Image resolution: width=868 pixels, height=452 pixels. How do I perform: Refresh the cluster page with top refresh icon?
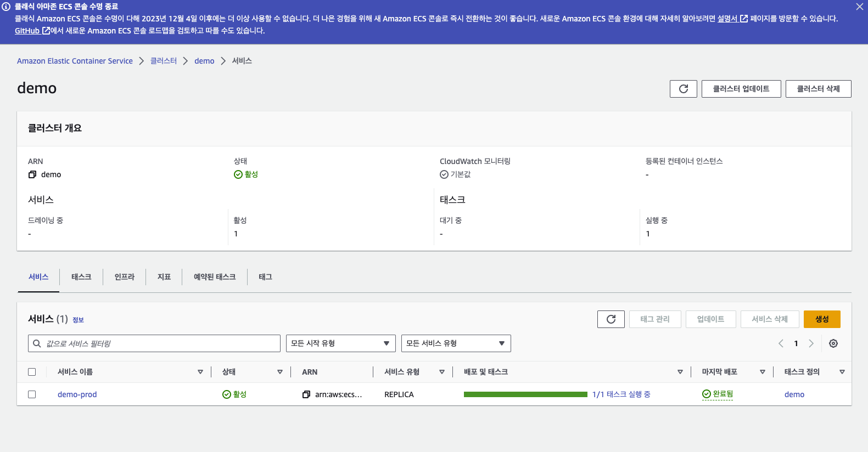[x=684, y=89]
